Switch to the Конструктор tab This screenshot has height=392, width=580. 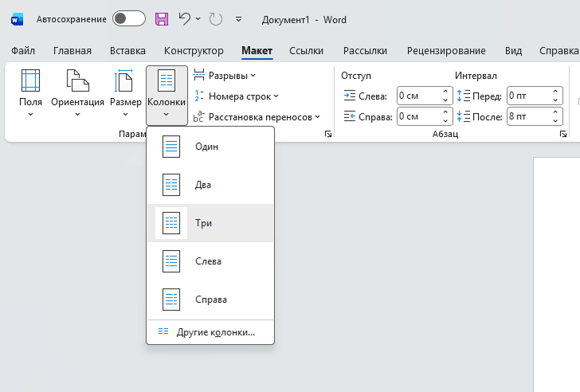(194, 51)
